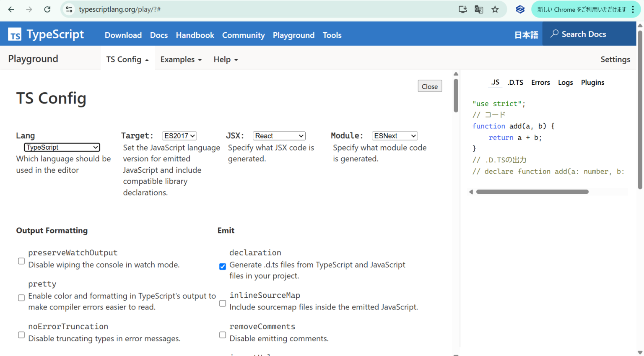Enable the pretty output option
The image size is (644, 356).
click(x=21, y=297)
